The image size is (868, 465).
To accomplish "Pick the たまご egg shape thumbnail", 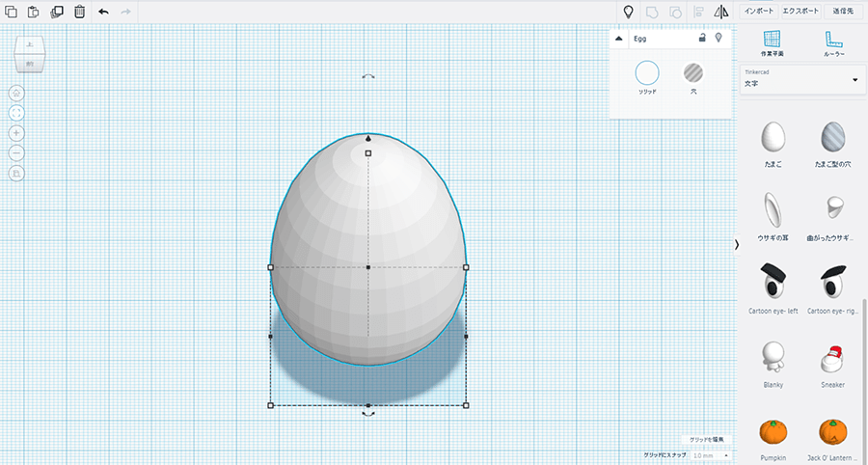I will pos(773,137).
